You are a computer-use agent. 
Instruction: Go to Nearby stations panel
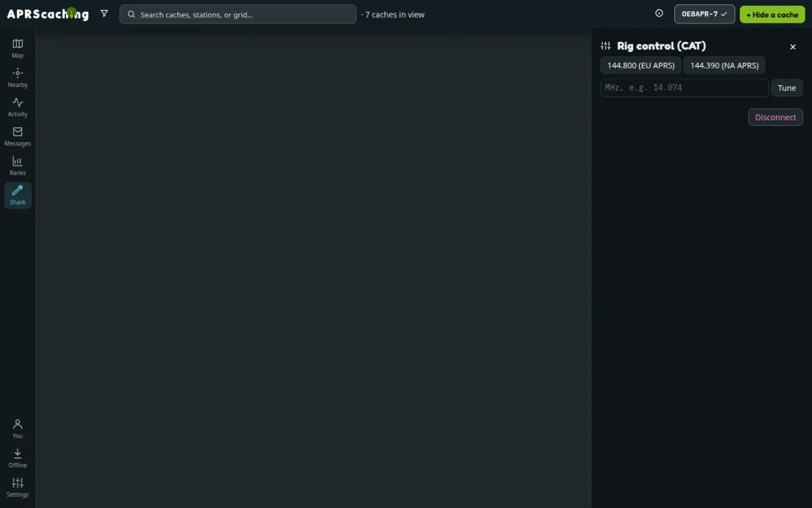click(x=18, y=77)
